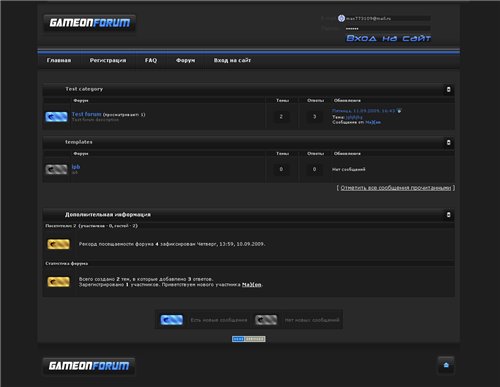The height and width of the screenshot is (387, 500).
Task: Open the Test forum link
Action: click(x=86, y=114)
